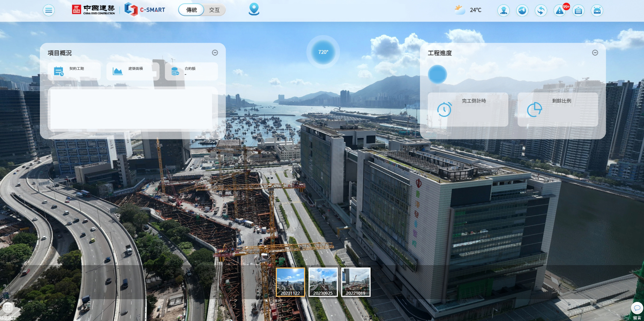The height and width of the screenshot is (321, 644).
Task: Click the 工程進度 panel title
Action: pyautogui.click(x=440, y=53)
